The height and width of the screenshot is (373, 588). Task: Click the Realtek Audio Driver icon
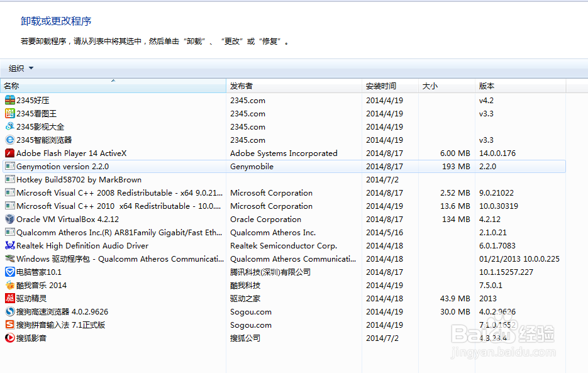[10, 245]
